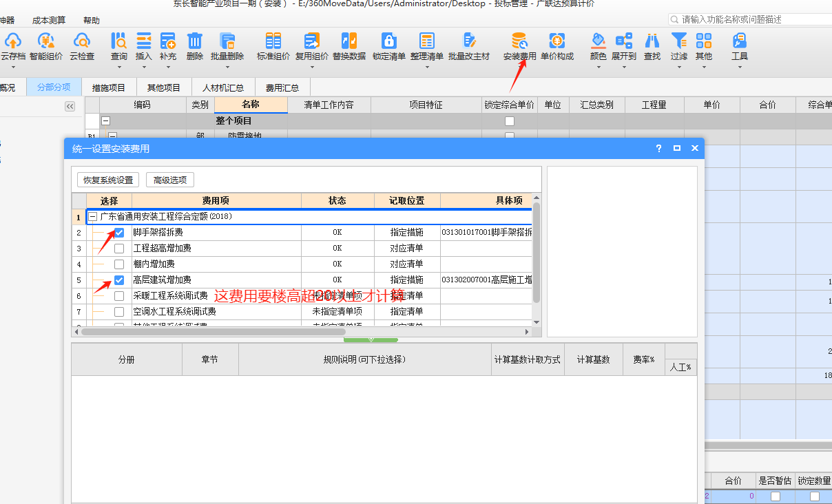Image resolution: width=832 pixels, height=504 pixels.
Task: Click the 恢复系统设置 button
Action: [x=108, y=180]
